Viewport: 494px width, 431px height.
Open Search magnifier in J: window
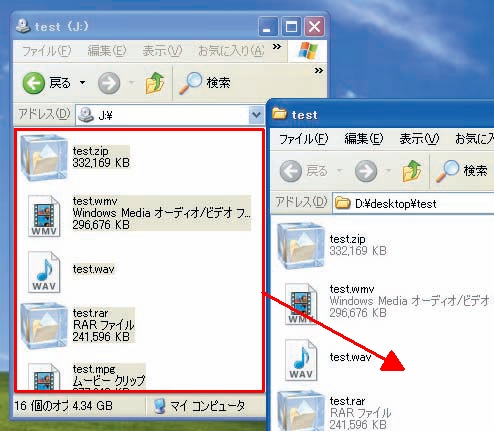coord(190,83)
